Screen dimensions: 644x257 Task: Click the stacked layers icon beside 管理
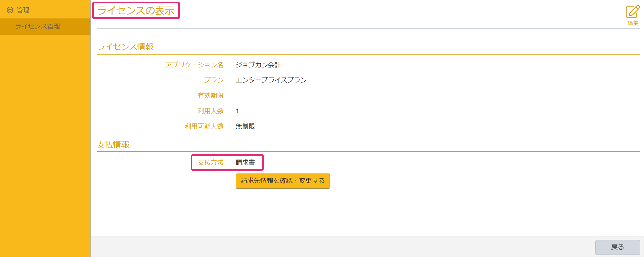coord(10,10)
